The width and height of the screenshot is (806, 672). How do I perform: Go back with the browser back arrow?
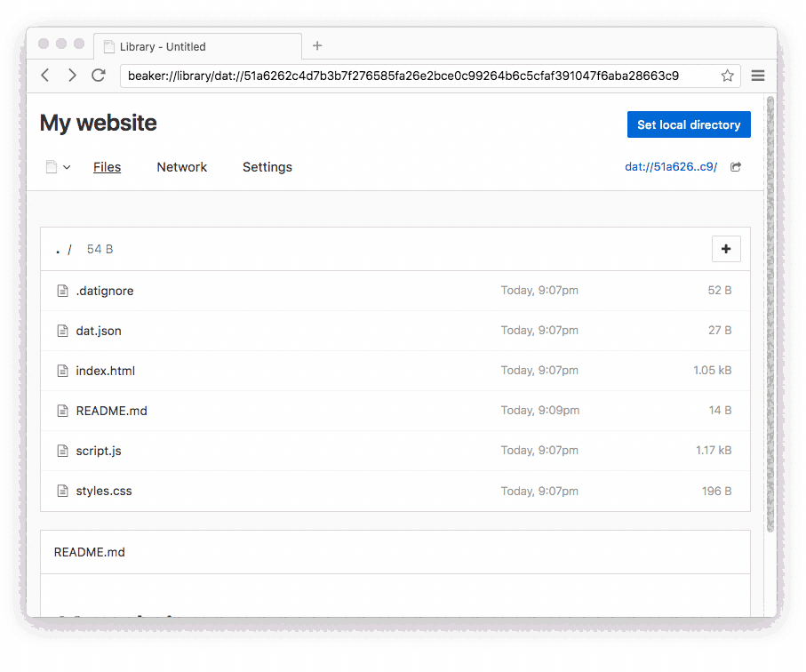click(45, 75)
